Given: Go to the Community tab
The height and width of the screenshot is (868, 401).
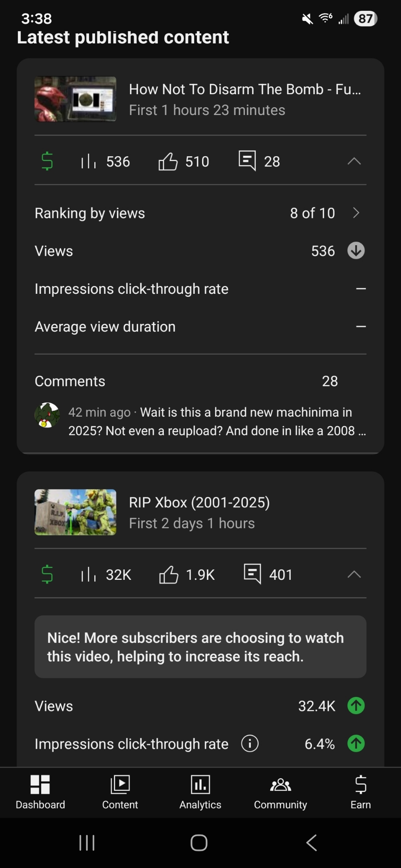Looking at the screenshot, I should tap(280, 792).
